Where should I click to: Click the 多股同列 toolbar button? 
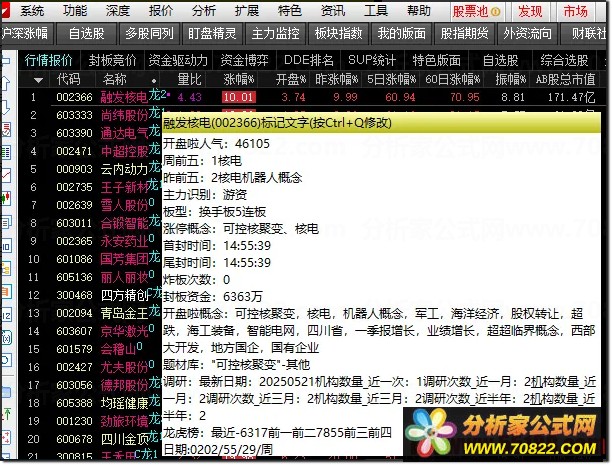(x=149, y=34)
